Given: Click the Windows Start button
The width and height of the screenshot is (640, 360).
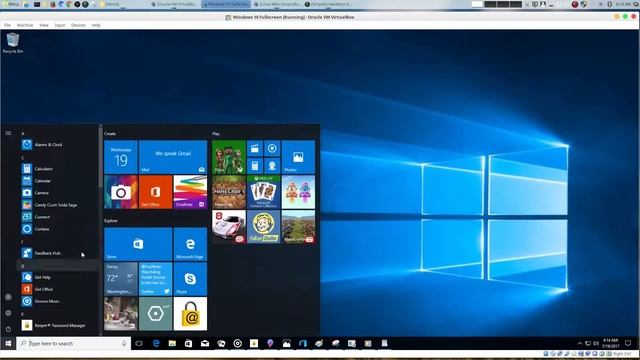Looking at the screenshot, I should click(8, 343).
